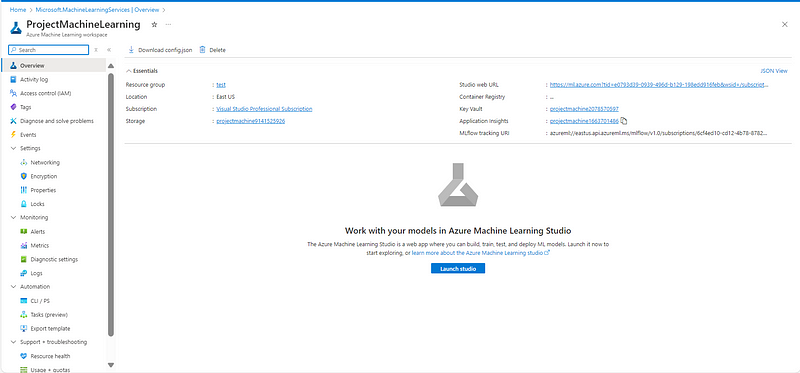This screenshot has height=373, width=800.
Task: Click the Diagnose and solve problems wrench icon
Action: tap(13, 121)
